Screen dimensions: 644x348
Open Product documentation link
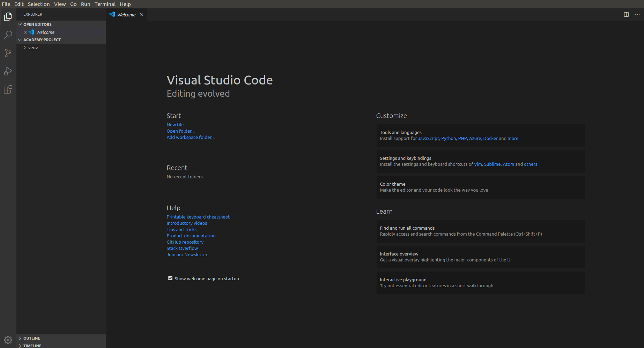(191, 236)
